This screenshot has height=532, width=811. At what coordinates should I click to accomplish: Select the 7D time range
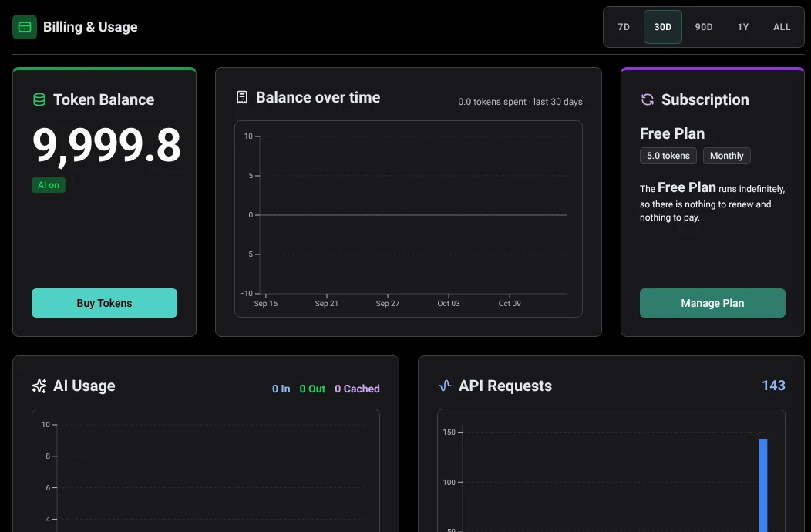(624, 27)
